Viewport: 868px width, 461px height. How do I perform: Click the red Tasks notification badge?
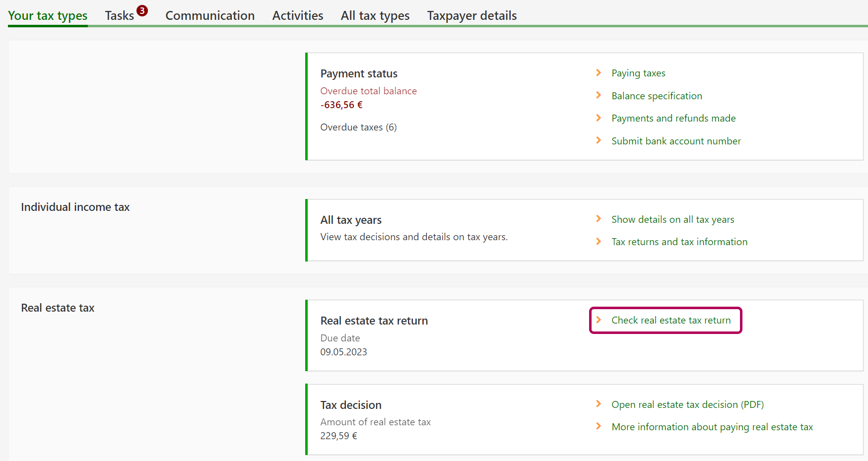[142, 10]
